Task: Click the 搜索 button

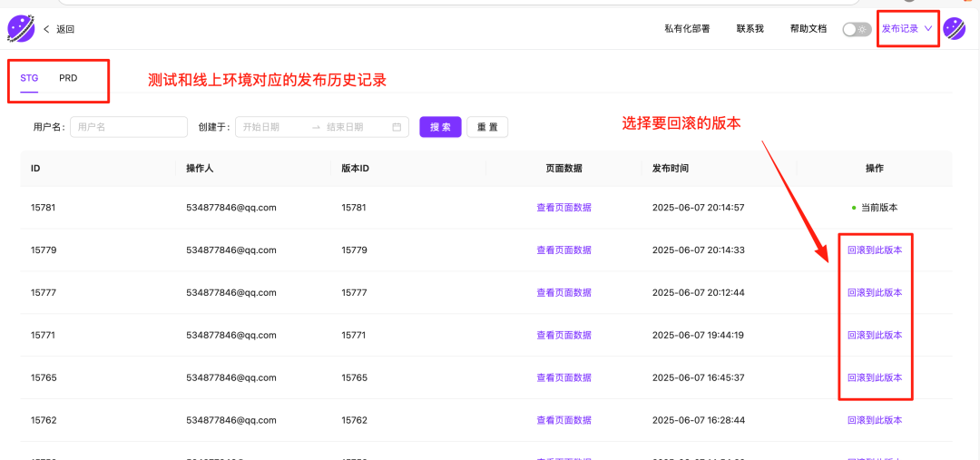Action: click(440, 127)
